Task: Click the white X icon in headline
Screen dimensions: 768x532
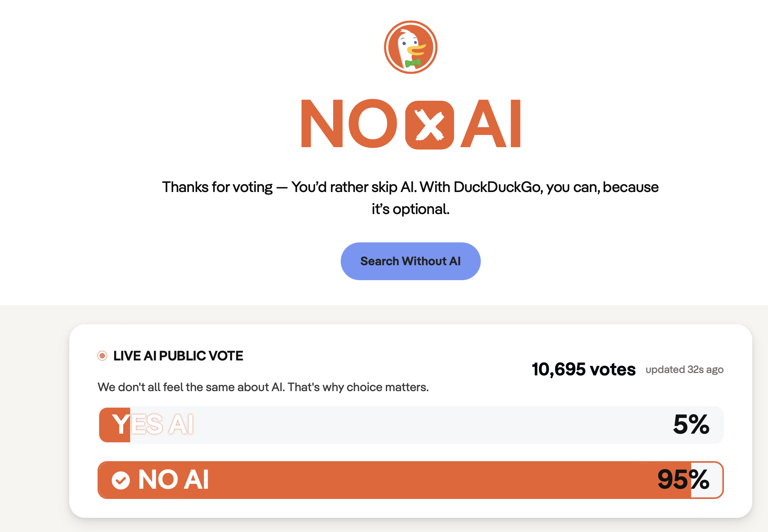Action: click(x=429, y=125)
